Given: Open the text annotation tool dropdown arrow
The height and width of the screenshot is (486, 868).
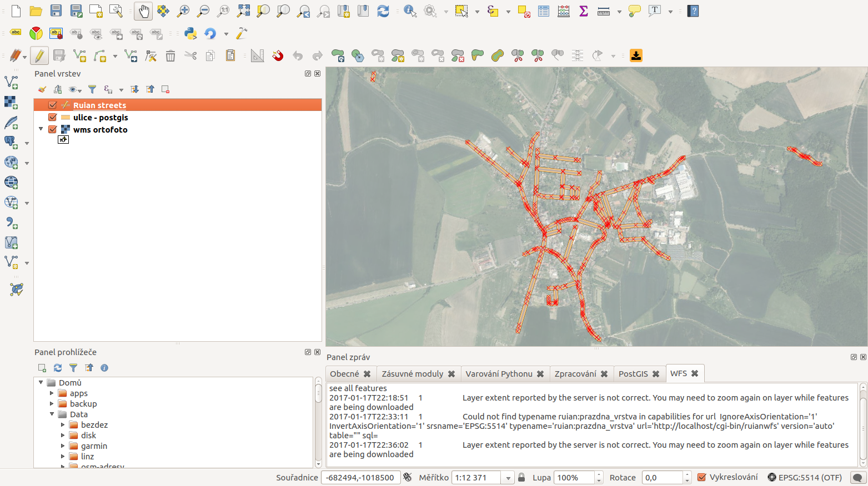Looking at the screenshot, I should point(670,11).
